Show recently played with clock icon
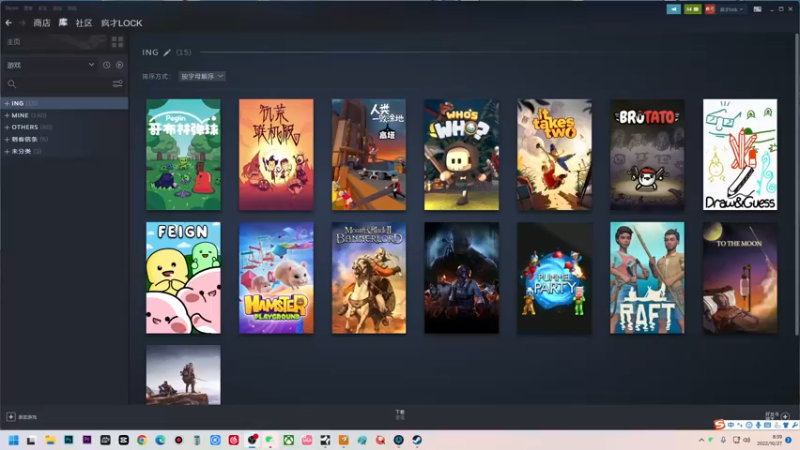Image resolution: width=800 pixels, height=450 pixels. coord(106,65)
